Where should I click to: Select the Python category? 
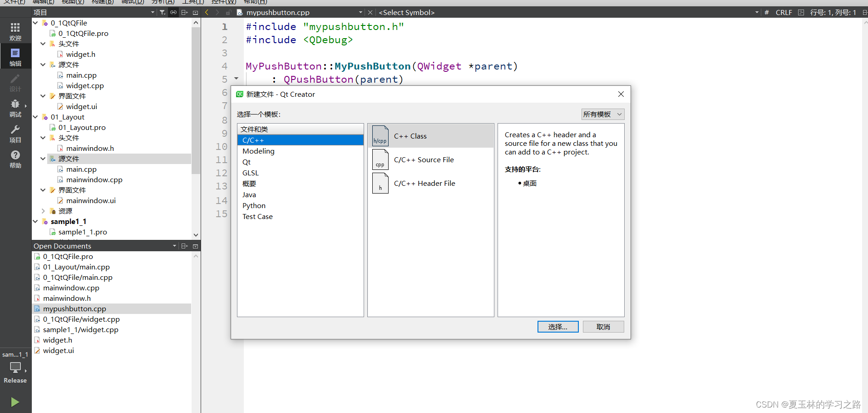tap(300, 205)
